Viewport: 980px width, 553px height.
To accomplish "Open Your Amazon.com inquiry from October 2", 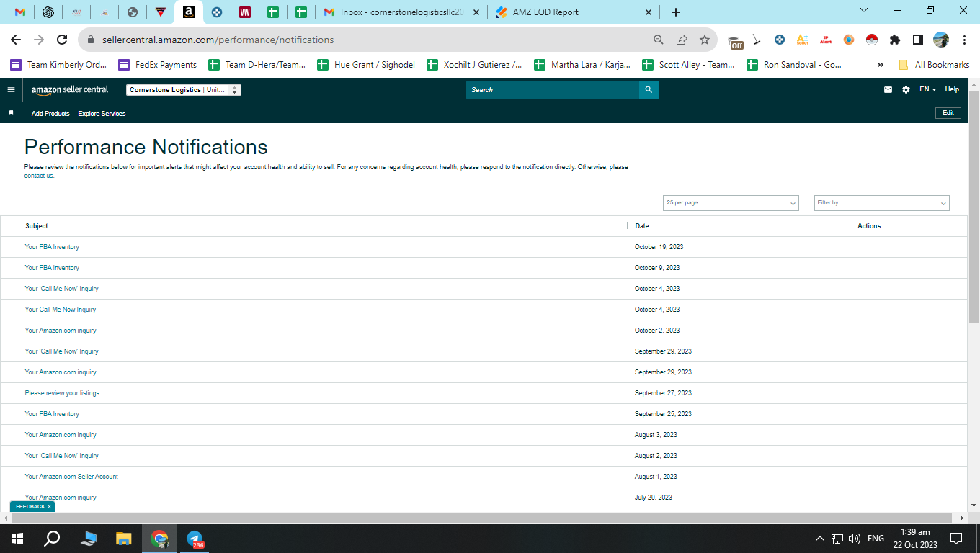I will 61,331.
